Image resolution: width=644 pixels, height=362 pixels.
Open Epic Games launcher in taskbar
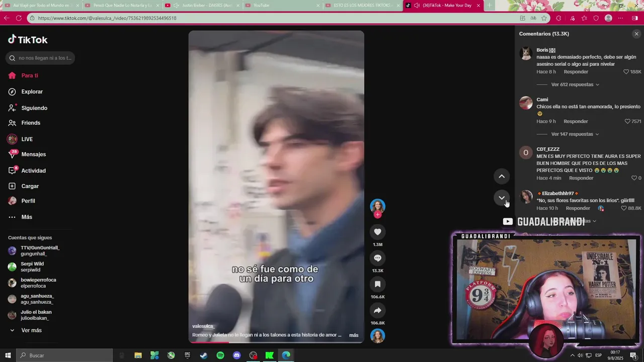tap(187, 355)
